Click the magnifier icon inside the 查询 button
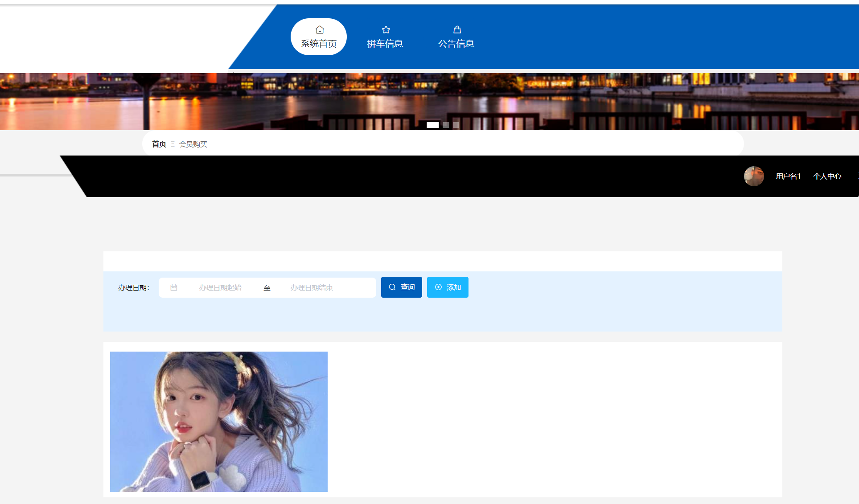The width and height of the screenshot is (859, 504). pos(392,287)
